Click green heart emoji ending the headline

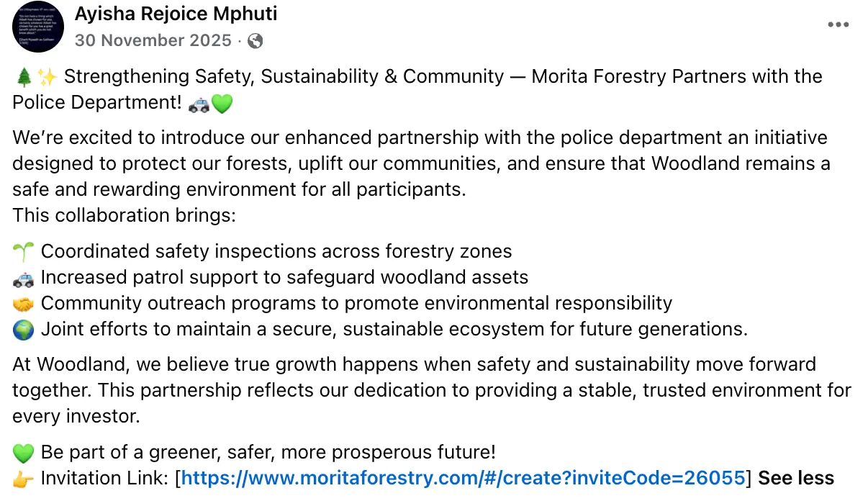click(x=222, y=104)
